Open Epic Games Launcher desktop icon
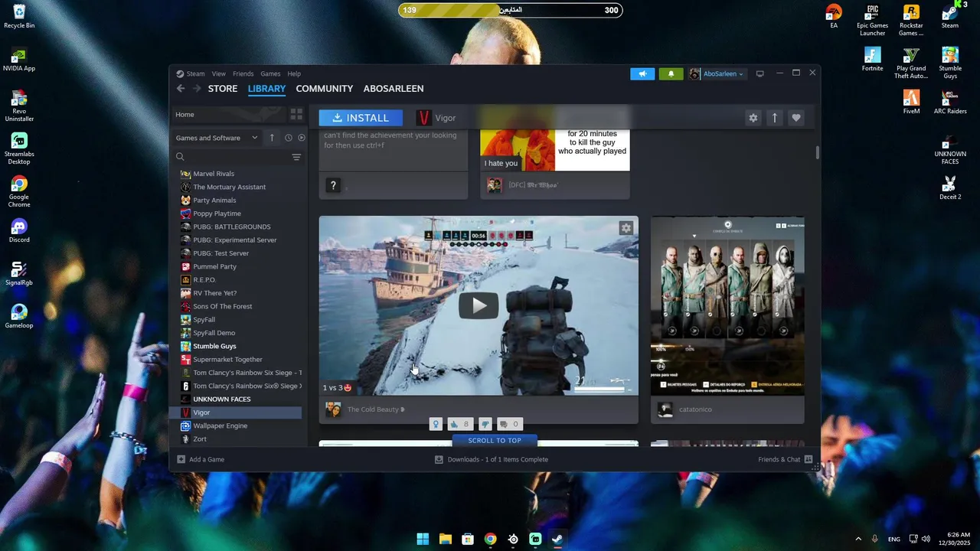The height and width of the screenshot is (551, 980). click(872, 21)
